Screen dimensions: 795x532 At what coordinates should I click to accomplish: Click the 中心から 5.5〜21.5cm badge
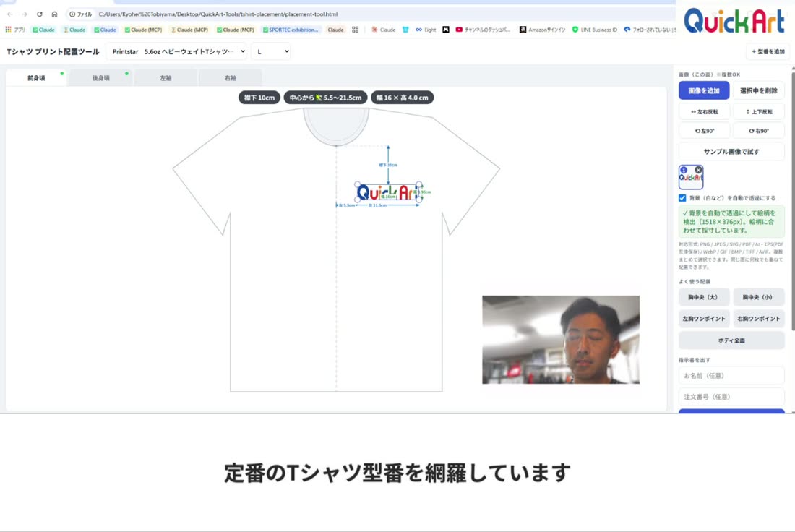(325, 98)
